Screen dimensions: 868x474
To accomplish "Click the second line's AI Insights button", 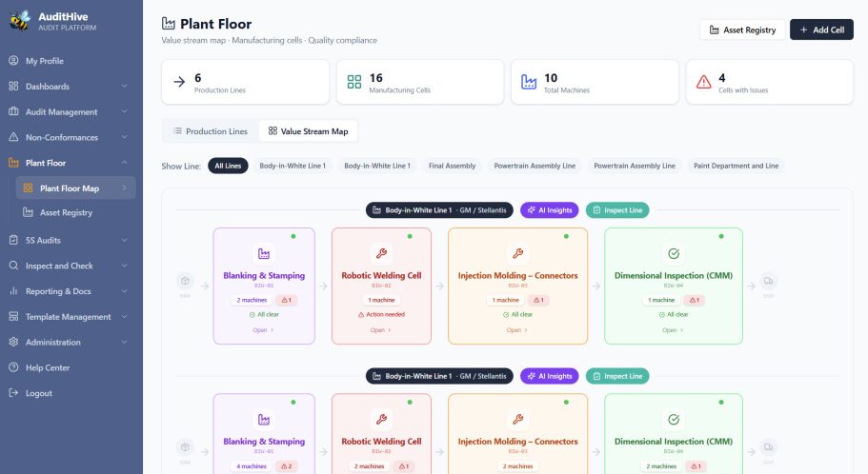I will click(550, 376).
